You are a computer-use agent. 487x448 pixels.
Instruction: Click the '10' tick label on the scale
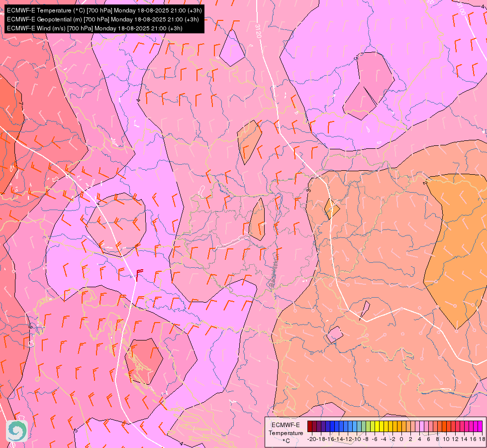446,439
